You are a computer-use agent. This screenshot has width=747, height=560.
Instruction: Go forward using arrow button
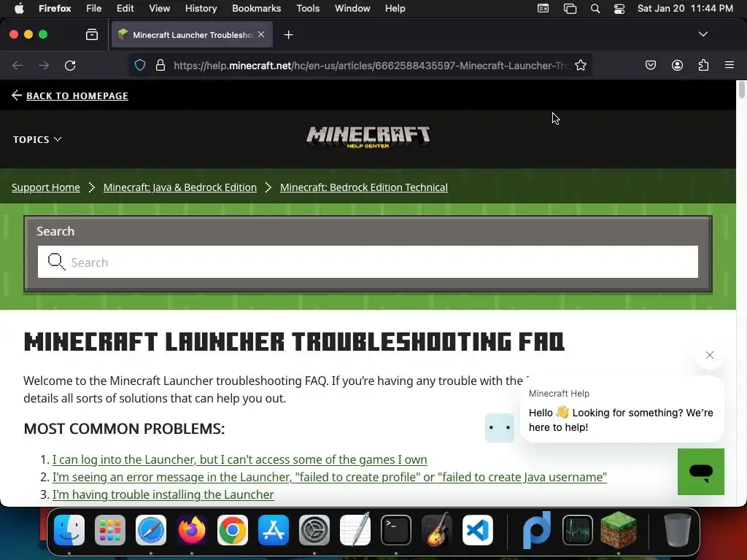click(44, 65)
